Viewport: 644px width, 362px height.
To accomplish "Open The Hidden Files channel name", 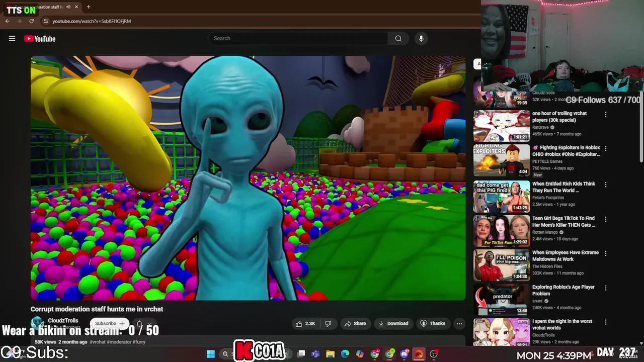I will 547,266.
